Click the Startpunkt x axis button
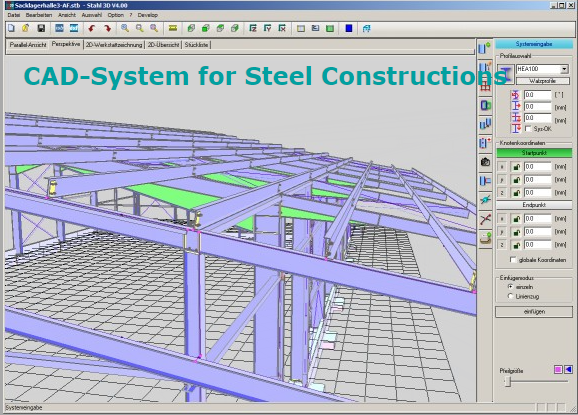This screenshot has width=578, height=415. click(x=502, y=167)
